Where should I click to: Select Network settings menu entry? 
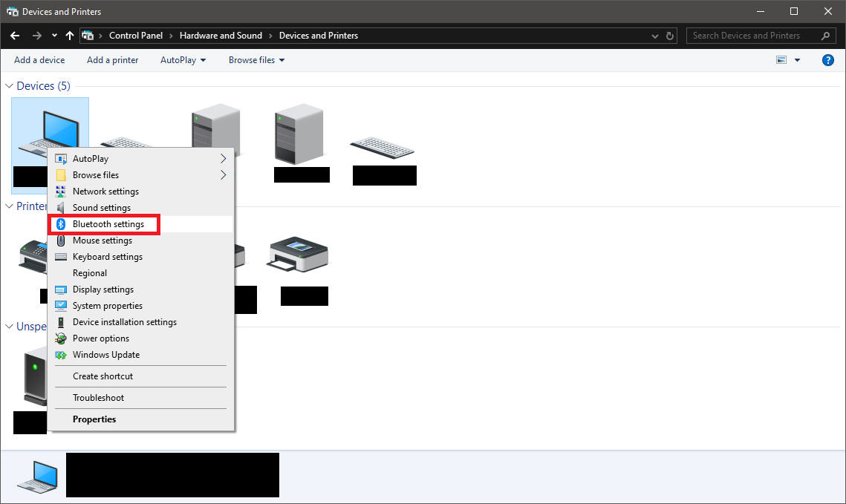[141, 192]
